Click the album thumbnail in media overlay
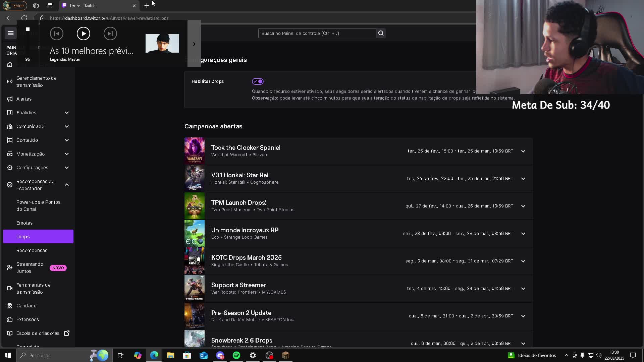 pos(162,43)
